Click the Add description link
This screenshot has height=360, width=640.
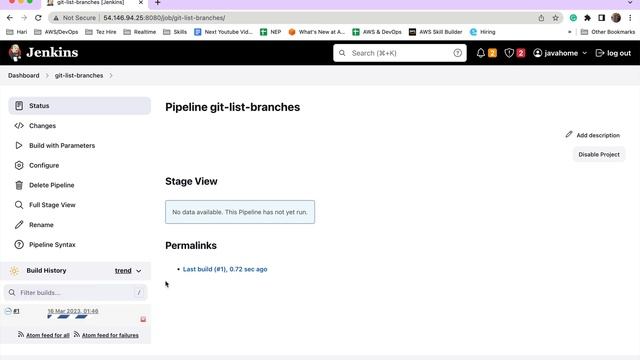coord(593,135)
